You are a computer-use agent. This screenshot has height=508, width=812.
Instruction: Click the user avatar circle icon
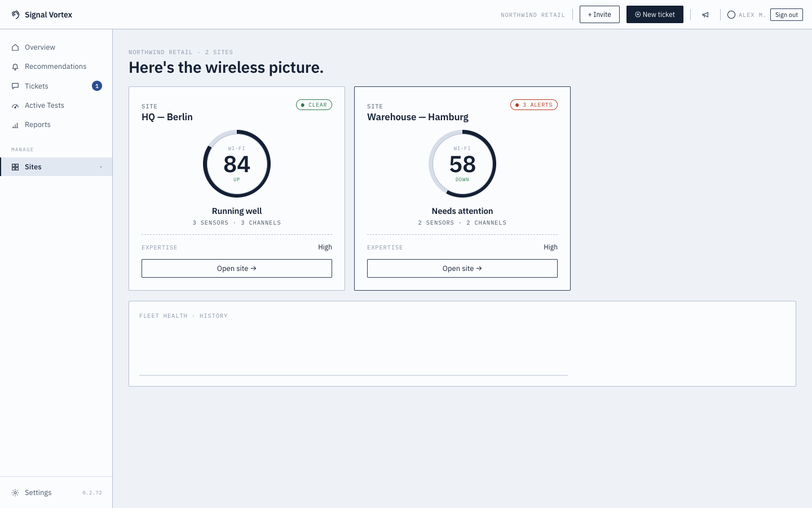[731, 15]
